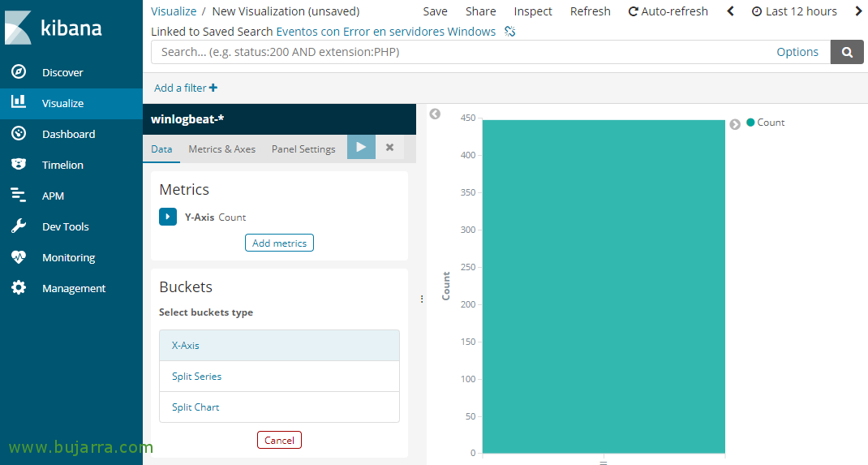Open Management gear icon
The image size is (868, 465).
19,288
